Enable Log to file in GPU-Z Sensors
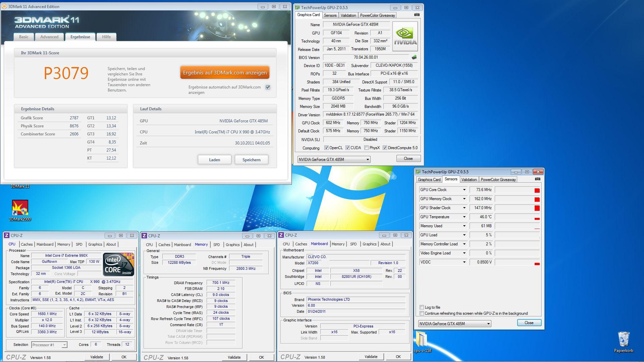The height and width of the screenshot is (362, 644). tap(422, 307)
